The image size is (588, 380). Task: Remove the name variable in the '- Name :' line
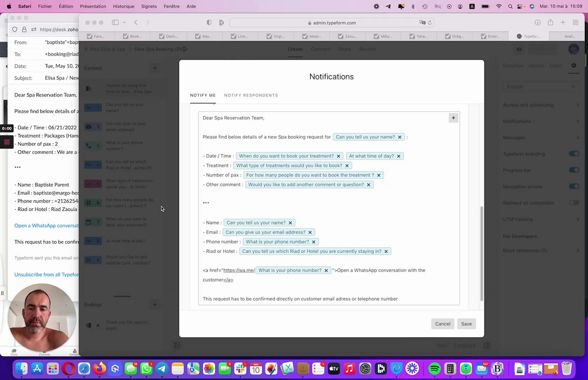290,223
